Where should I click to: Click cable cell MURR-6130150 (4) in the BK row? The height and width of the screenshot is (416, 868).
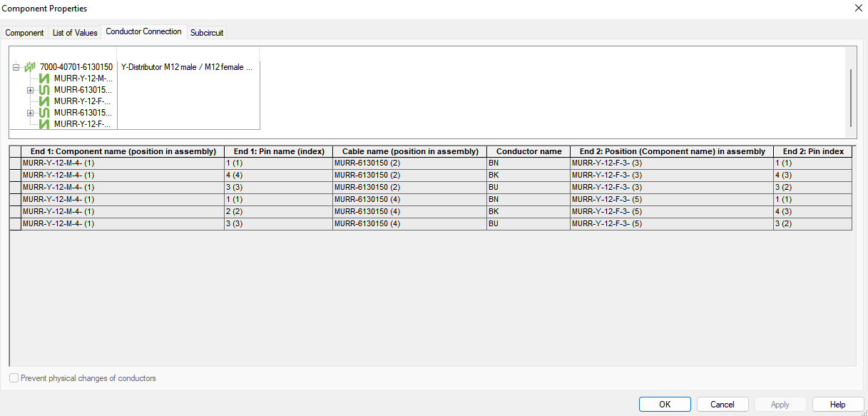(410, 212)
